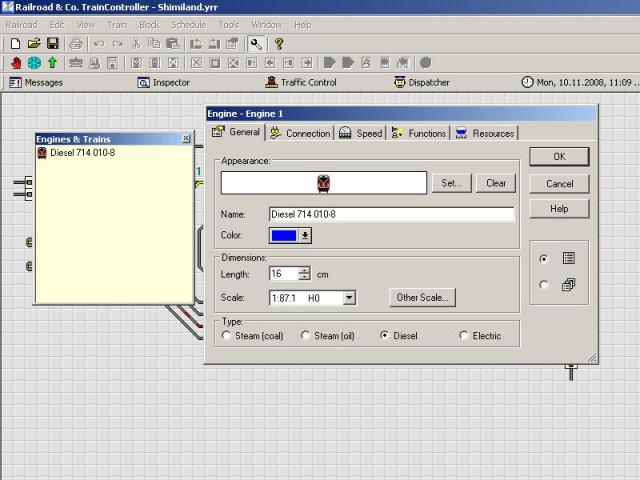Click the Cut scissors icon
The width and height of the screenshot is (640, 480).
coord(136,44)
